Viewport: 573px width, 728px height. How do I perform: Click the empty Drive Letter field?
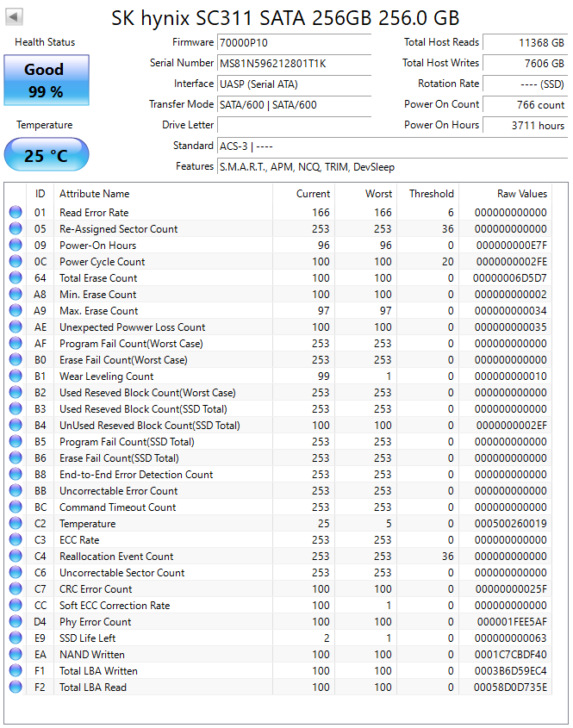(295, 126)
